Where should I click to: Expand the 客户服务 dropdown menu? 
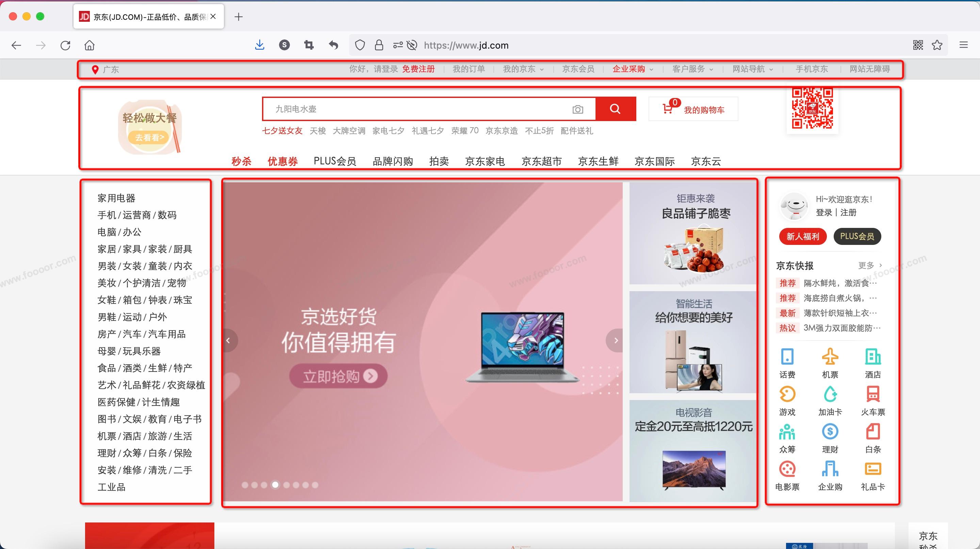point(692,69)
